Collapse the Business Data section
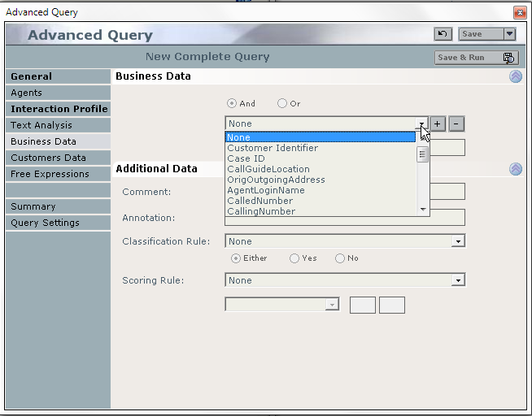 click(515, 76)
